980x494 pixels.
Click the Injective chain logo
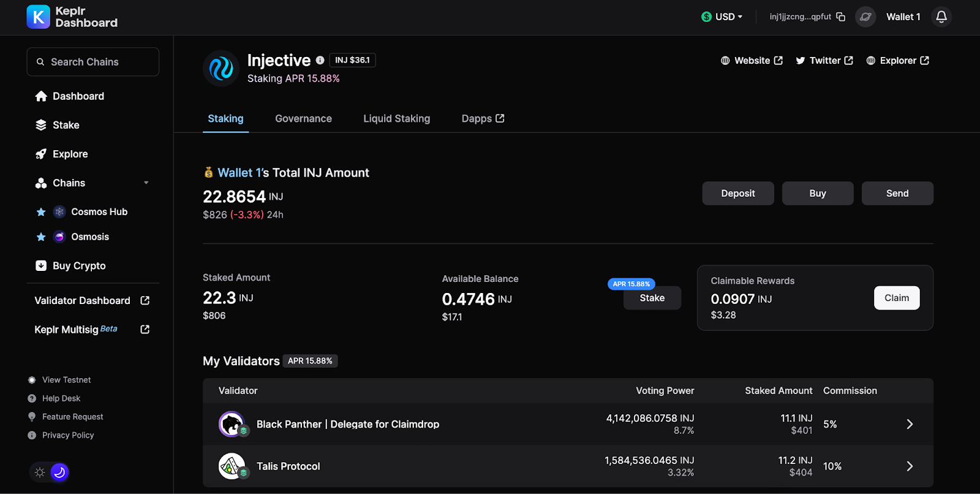coord(221,68)
